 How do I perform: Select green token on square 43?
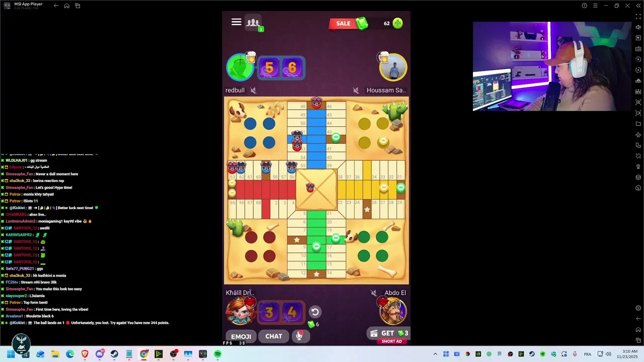tap(336, 137)
